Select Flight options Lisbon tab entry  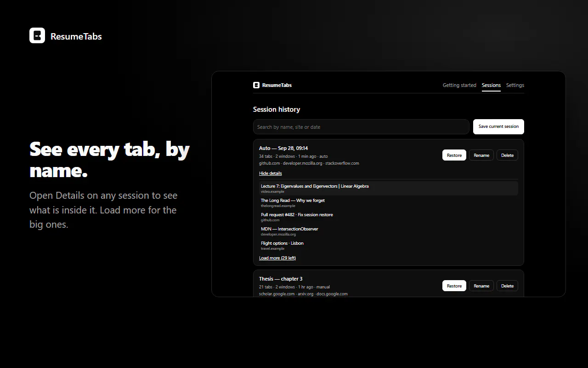(x=389, y=245)
